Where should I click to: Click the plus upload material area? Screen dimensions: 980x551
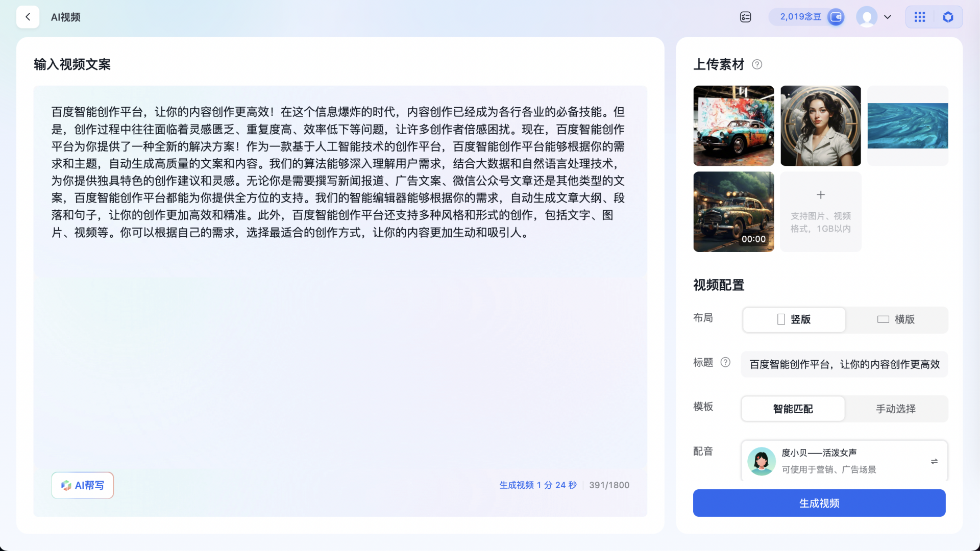tap(820, 211)
